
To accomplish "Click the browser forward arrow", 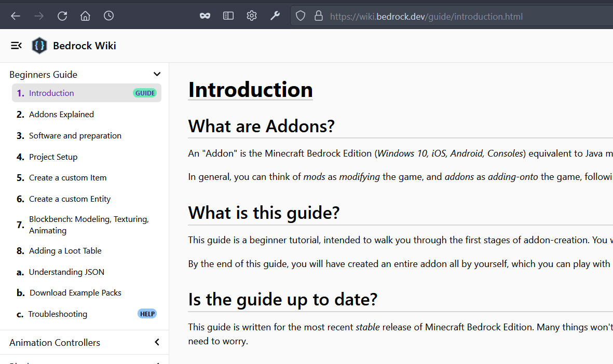I will pos(39,16).
